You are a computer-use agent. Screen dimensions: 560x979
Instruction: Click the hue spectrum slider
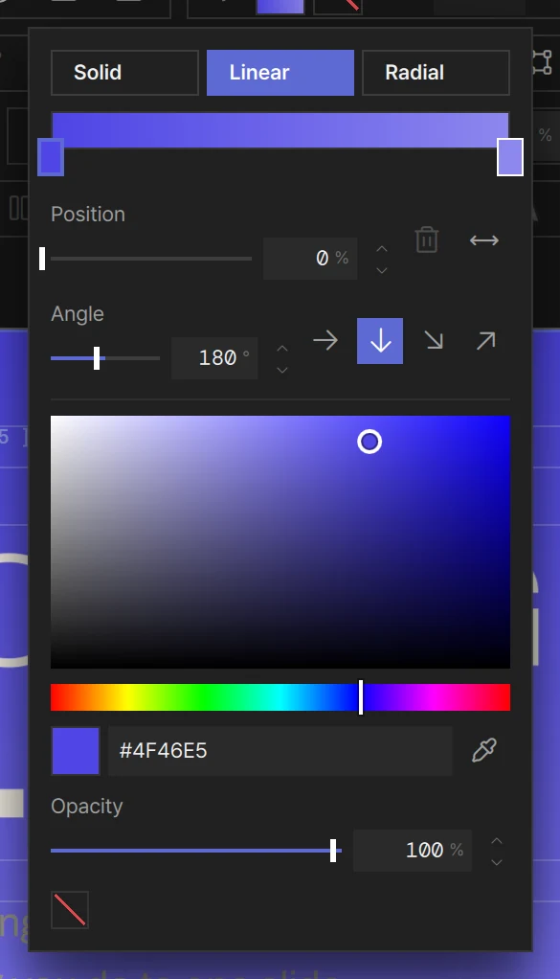(280, 697)
